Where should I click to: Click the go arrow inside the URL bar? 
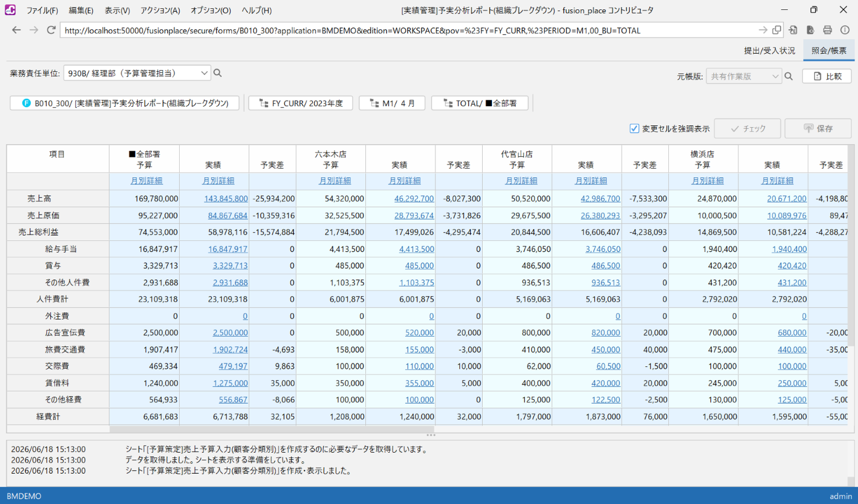(763, 30)
